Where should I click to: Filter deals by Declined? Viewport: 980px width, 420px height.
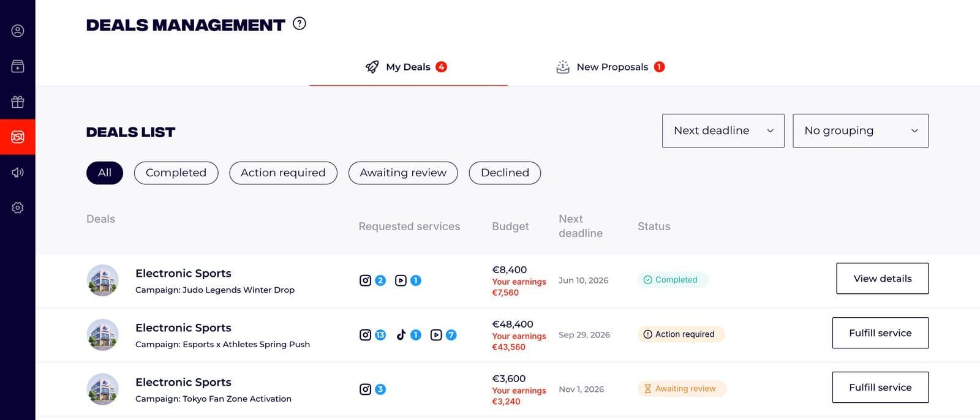point(505,173)
